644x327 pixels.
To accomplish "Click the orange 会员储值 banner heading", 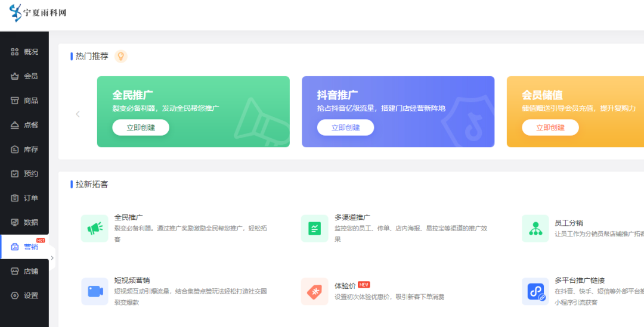I will click(x=542, y=95).
